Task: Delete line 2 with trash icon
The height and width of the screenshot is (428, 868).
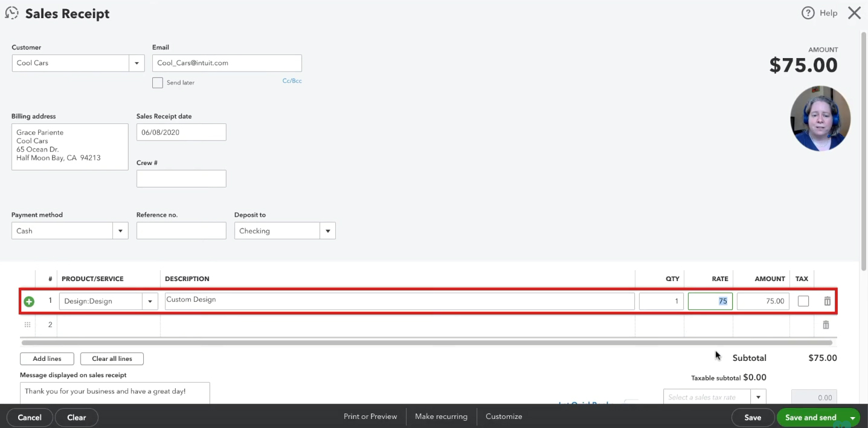Action: pyautogui.click(x=826, y=325)
